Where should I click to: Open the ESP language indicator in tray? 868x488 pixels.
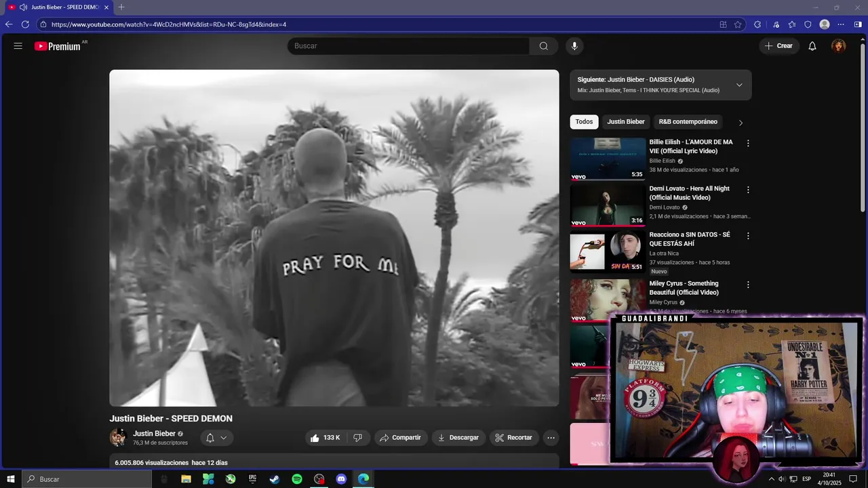click(806, 479)
